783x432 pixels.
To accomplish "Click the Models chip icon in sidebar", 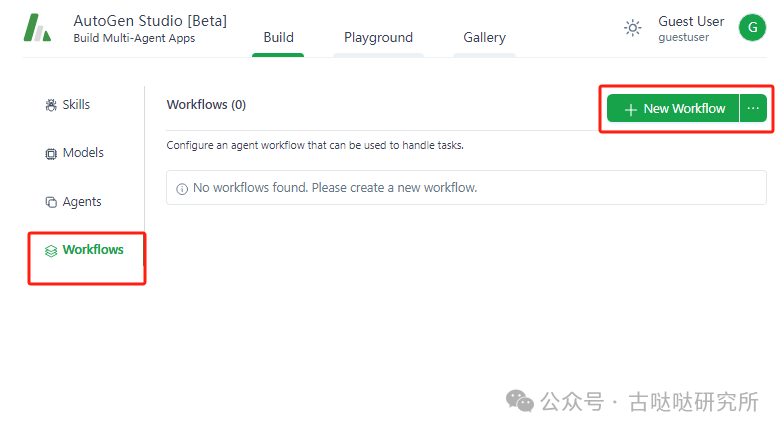I will click(x=51, y=154).
